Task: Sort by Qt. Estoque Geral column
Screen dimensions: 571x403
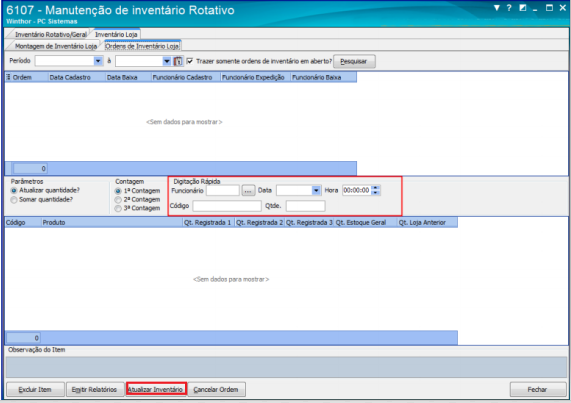Action: [x=366, y=222]
